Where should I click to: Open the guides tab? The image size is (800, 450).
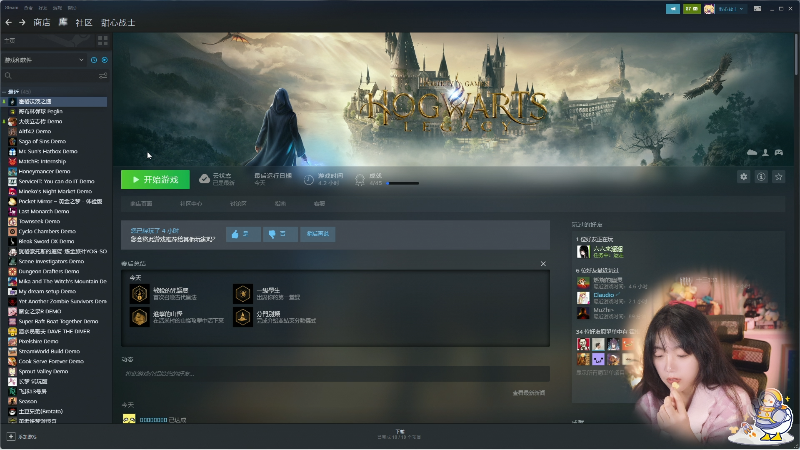click(x=280, y=204)
